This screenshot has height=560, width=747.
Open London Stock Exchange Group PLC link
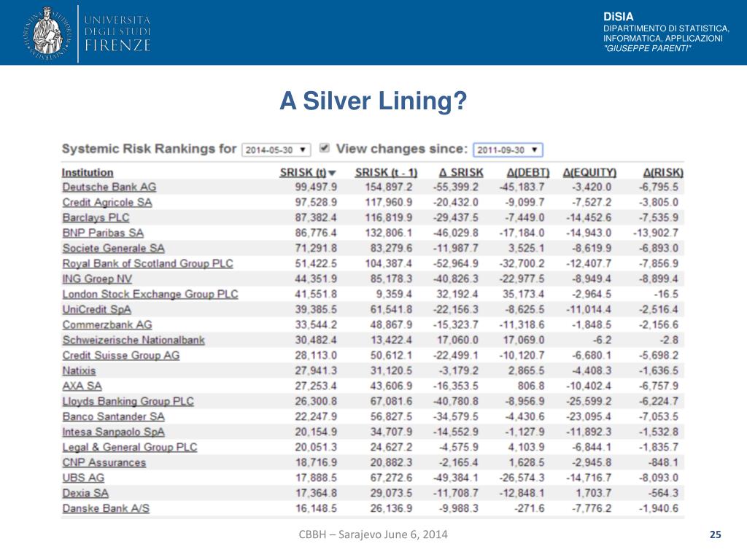coord(150,294)
